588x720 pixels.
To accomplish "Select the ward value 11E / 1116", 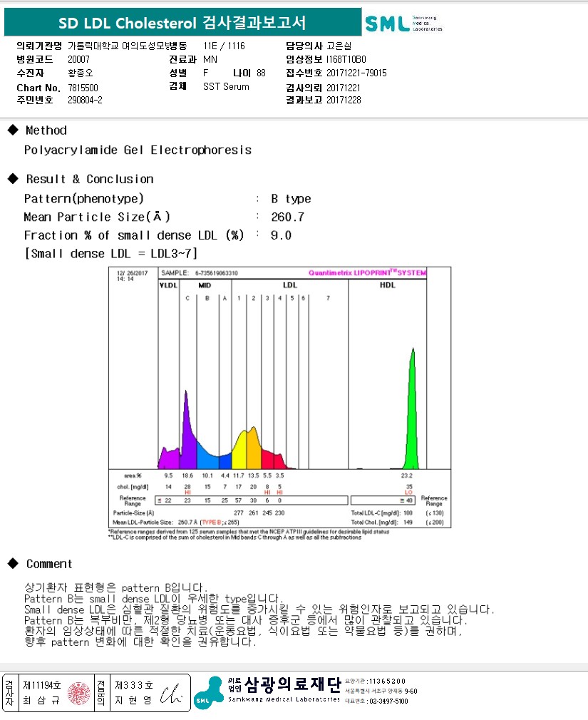I will point(224,46).
